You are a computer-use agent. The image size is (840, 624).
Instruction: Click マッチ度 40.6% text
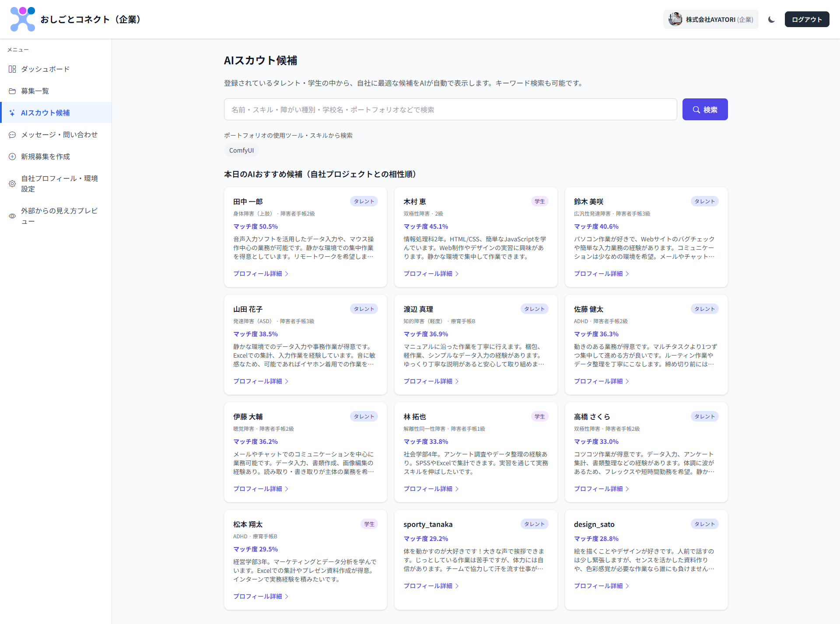pyautogui.click(x=596, y=227)
